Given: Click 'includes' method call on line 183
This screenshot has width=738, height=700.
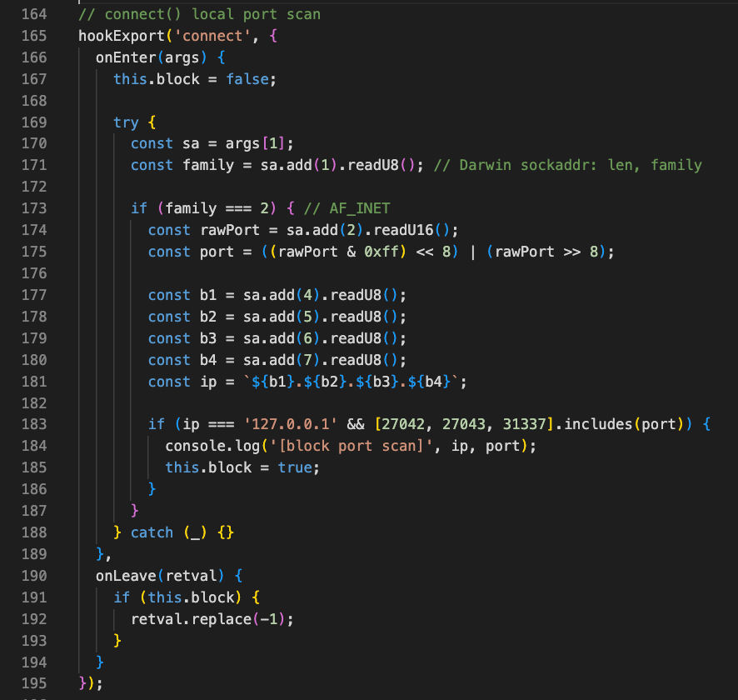Looking at the screenshot, I should click(598, 423).
